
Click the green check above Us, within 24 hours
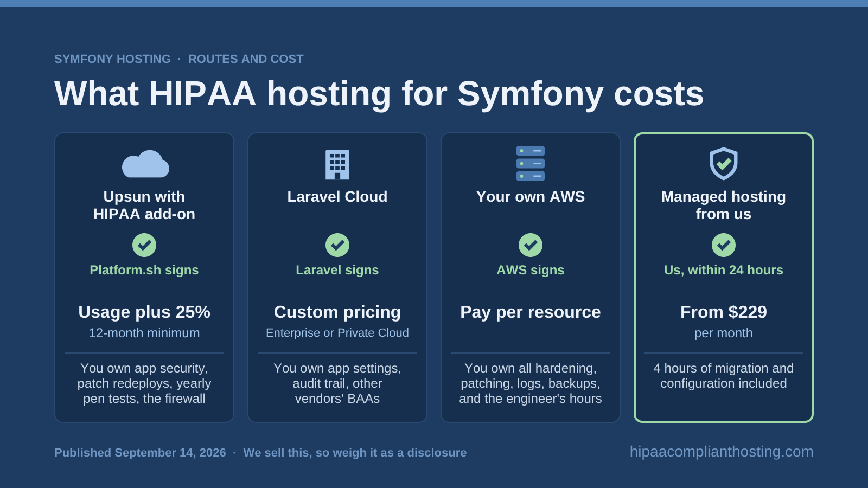[724, 245]
